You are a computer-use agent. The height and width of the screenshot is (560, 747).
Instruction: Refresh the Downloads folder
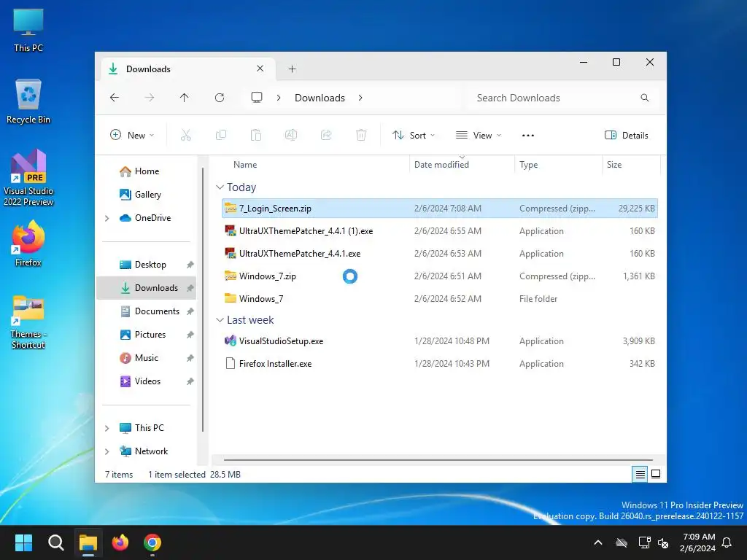(220, 98)
